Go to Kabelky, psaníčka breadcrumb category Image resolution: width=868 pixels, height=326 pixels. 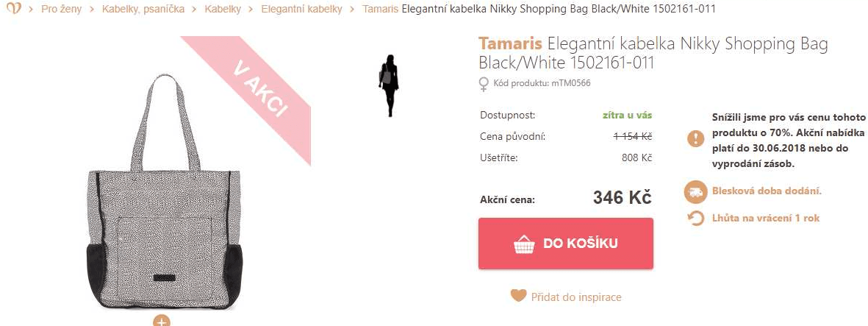point(143,10)
